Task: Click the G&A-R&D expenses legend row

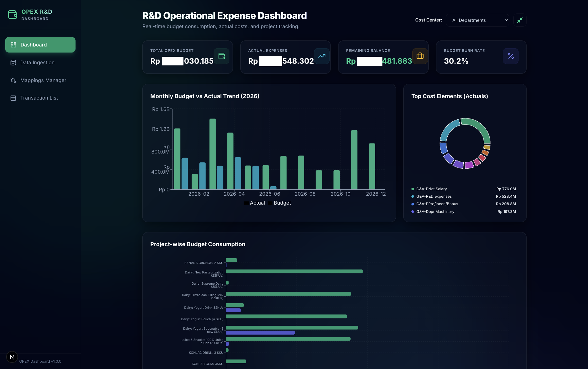Action: [x=464, y=196]
